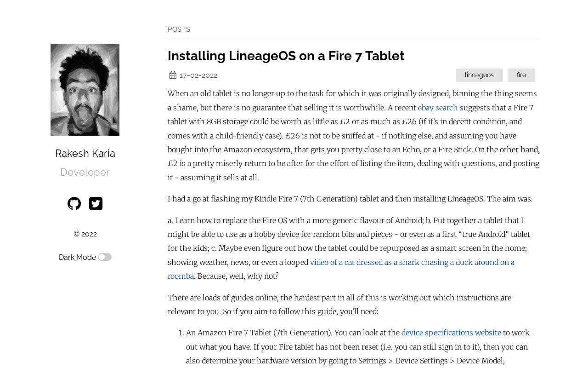The image size is (588, 368).
Task: Open the Twitter profile icon
Action: click(96, 203)
